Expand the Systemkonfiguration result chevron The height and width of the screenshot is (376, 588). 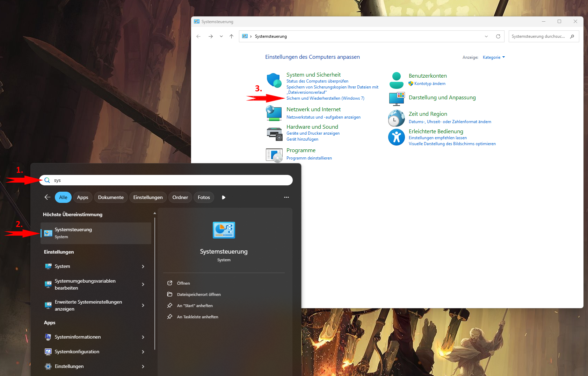point(143,352)
